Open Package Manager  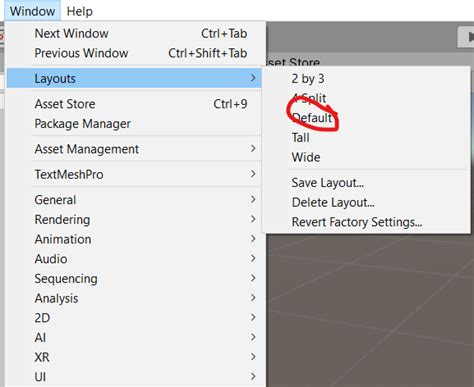click(x=133, y=124)
